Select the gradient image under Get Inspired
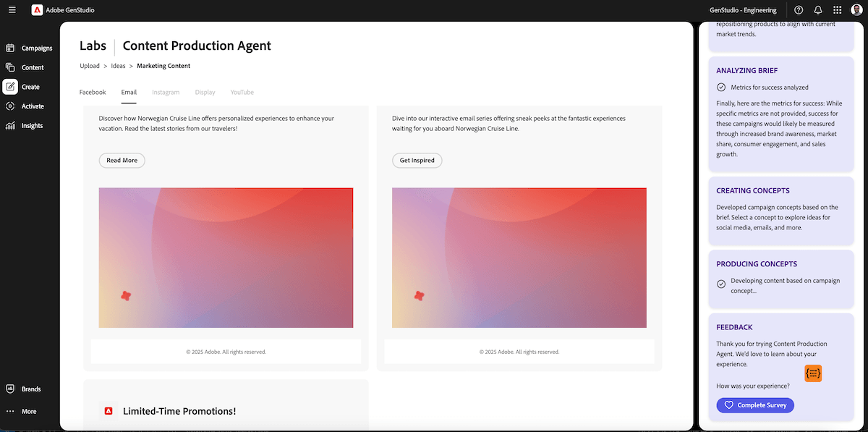This screenshot has width=868, height=432. pos(519,258)
